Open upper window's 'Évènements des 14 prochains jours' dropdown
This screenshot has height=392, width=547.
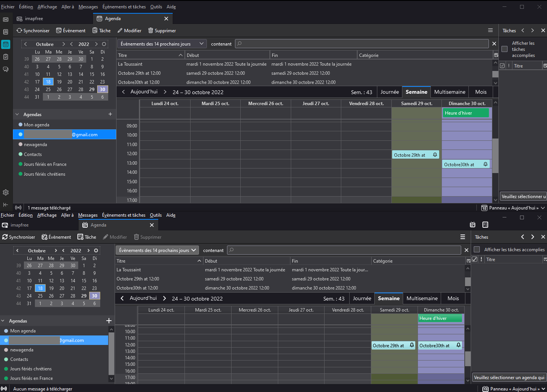162,44
